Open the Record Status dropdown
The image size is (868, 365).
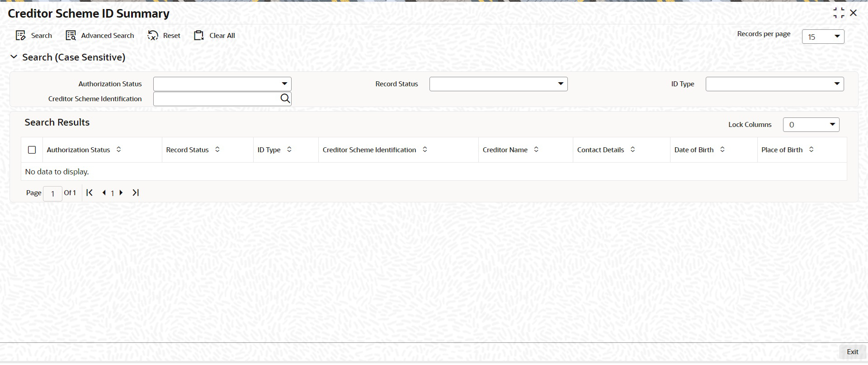pos(499,84)
